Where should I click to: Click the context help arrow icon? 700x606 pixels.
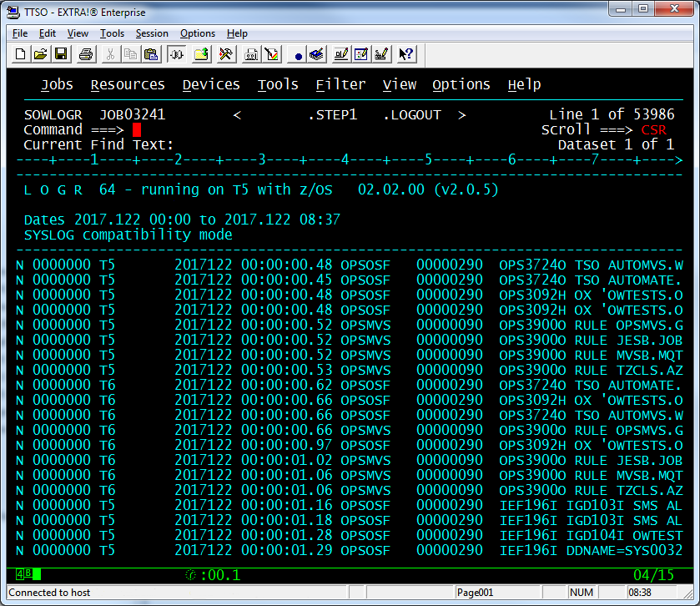(406, 54)
